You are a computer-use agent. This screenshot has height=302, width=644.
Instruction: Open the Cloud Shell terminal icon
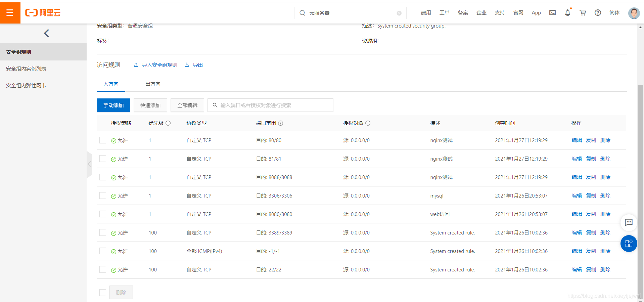pos(552,13)
